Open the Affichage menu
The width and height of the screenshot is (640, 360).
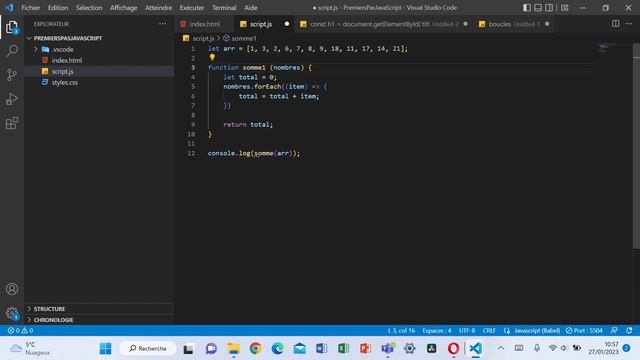[x=124, y=8]
